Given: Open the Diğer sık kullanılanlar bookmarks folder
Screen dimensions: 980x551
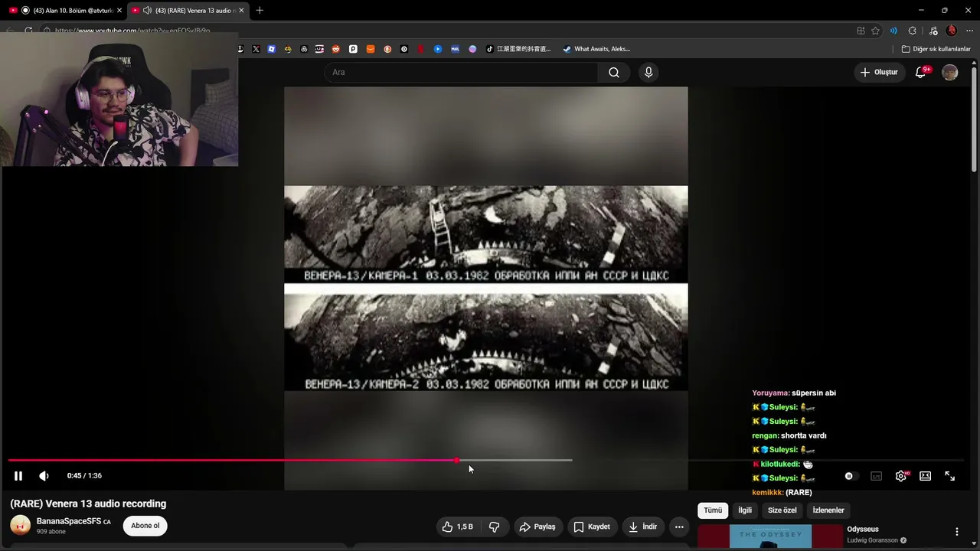Looking at the screenshot, I should [x=936, y=49].
